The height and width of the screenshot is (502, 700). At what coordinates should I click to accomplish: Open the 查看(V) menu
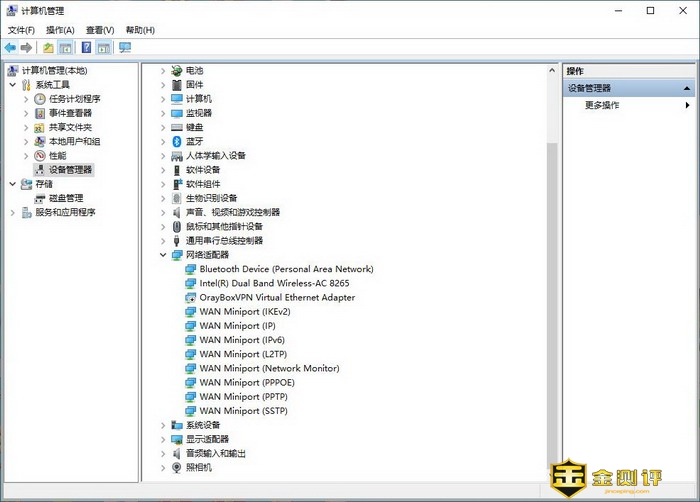[99, 30]
